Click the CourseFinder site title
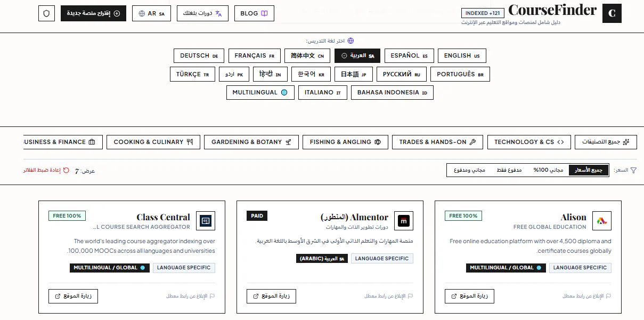 (552, 10)
